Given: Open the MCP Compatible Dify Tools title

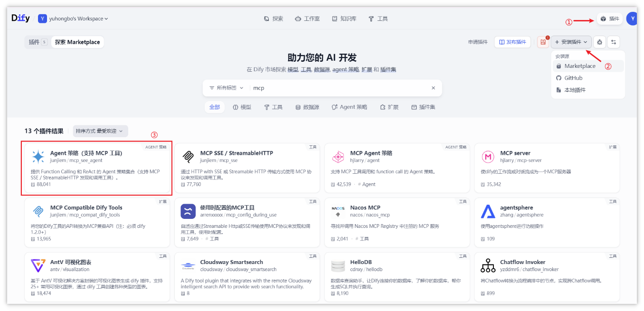Looking at the screenshot, I should 86,207.
